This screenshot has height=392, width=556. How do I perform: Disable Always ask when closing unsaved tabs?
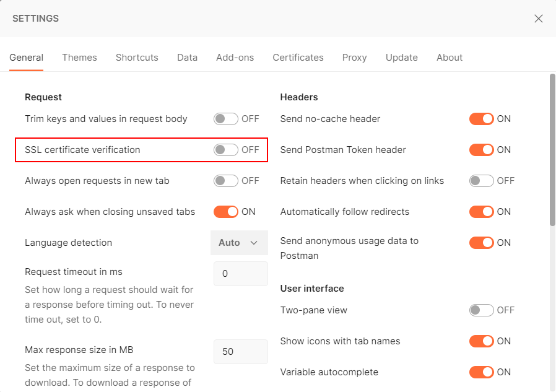(x=225, y=212)
